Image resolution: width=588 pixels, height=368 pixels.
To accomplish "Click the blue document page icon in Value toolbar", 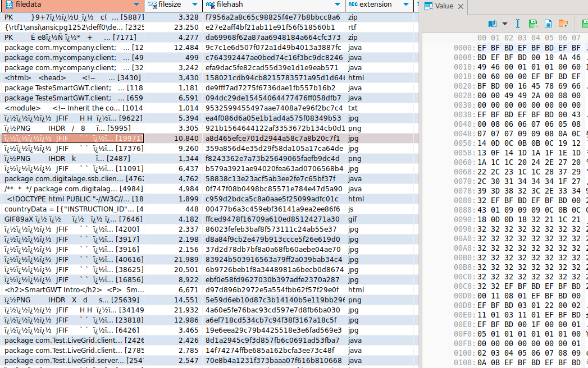I will click(x=548, y=24).
